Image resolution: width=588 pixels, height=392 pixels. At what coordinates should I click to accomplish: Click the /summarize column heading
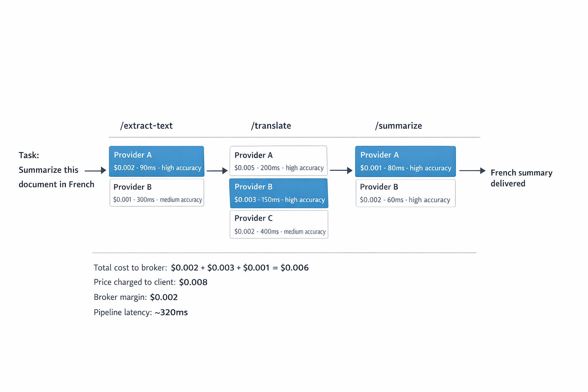click(x=399, y=126)
